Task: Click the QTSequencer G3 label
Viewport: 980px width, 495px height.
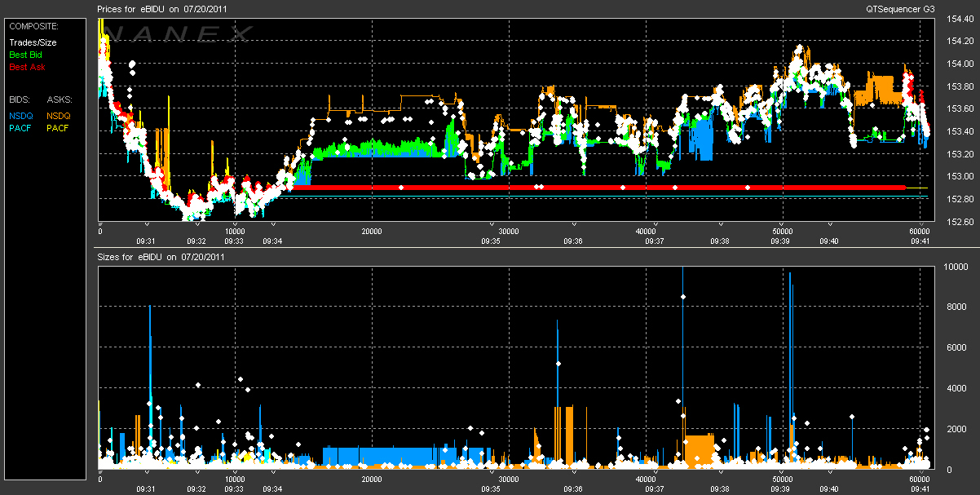Action: [901, 8]
